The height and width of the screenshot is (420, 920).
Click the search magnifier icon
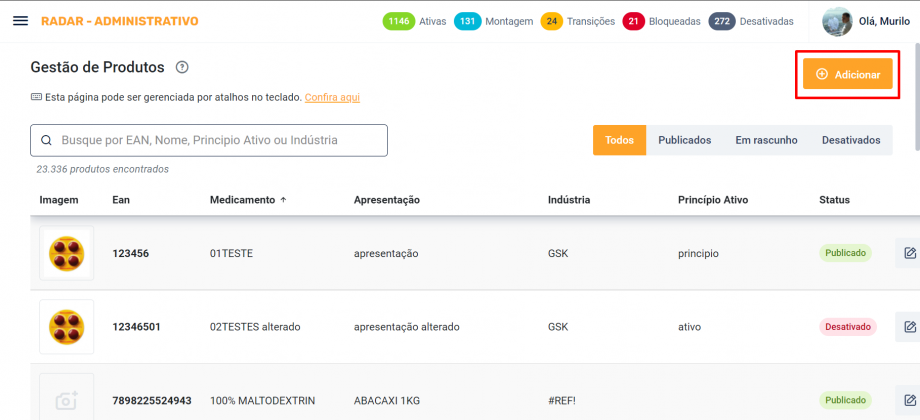pyautogui.click(x=46, y=141)
